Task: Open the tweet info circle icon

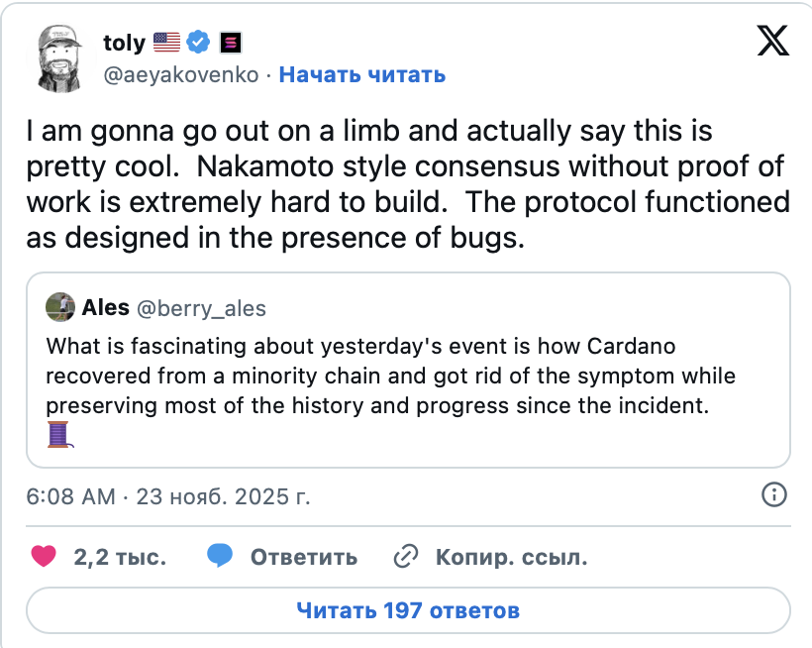Action: tap(774, 495)
